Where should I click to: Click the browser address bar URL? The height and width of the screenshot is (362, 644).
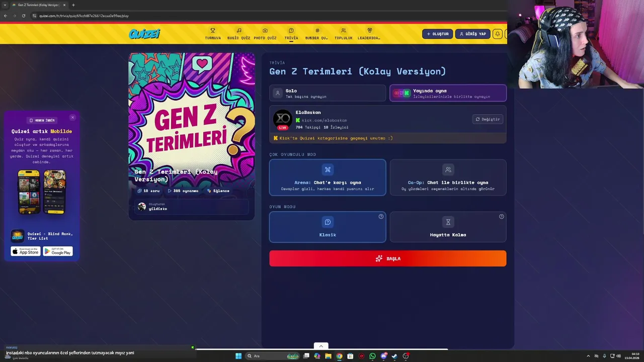click(84, 16)
